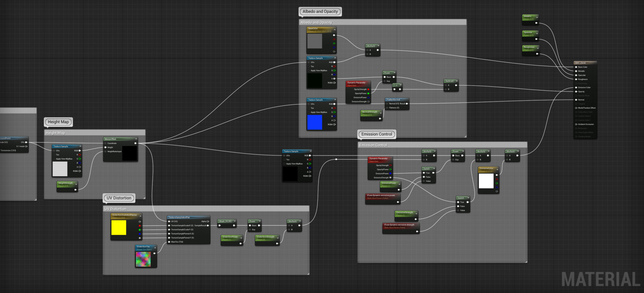
Task: Select the UV Distortion comment box header
Action: 206,208
